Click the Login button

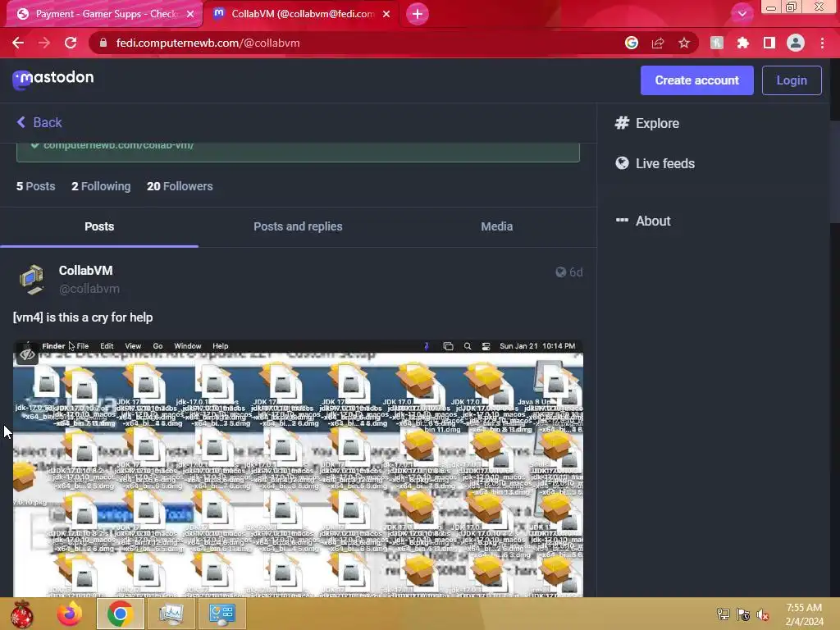[792, 80]
